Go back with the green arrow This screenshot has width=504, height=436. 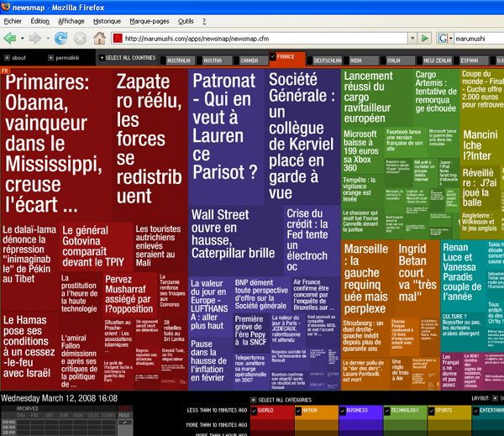coord(9,39)
